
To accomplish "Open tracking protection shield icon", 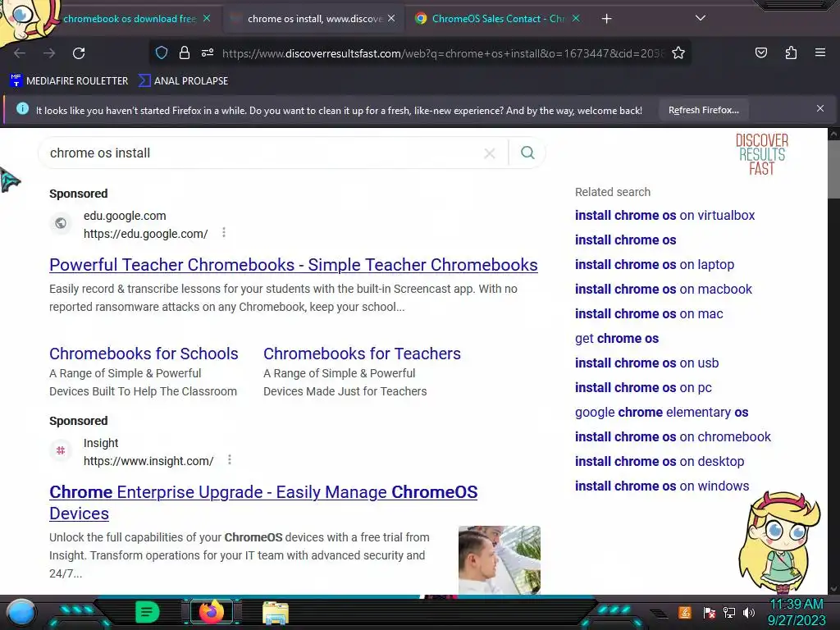I will [x=162, y=52].
